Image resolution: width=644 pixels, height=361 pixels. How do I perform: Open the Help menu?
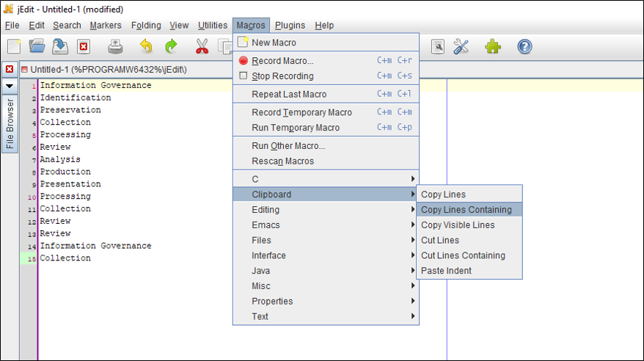(x=324, y=26)
